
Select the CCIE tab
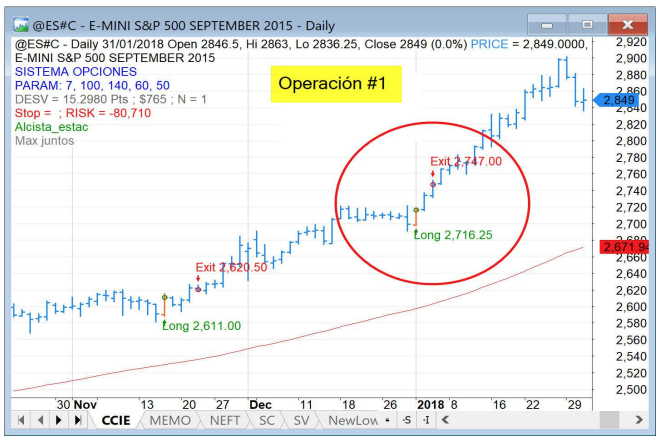(x=116, y=420)
